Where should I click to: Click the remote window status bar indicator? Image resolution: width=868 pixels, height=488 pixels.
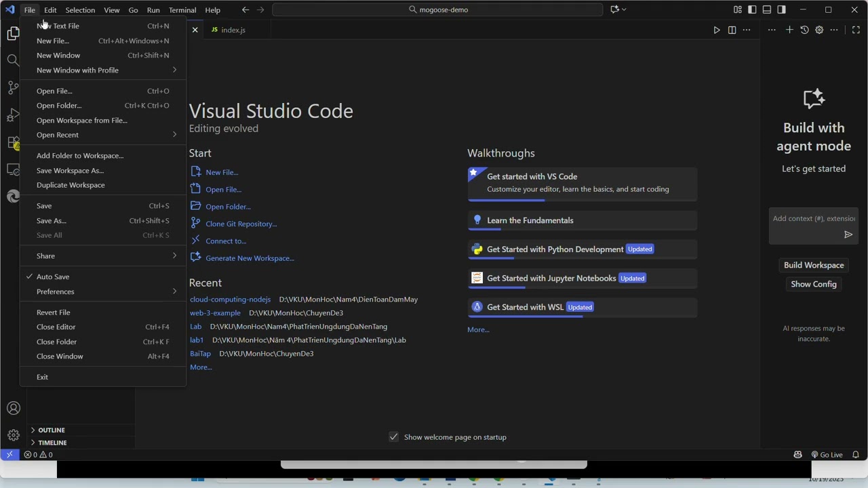pyautogui.click(x=9, y=455)
